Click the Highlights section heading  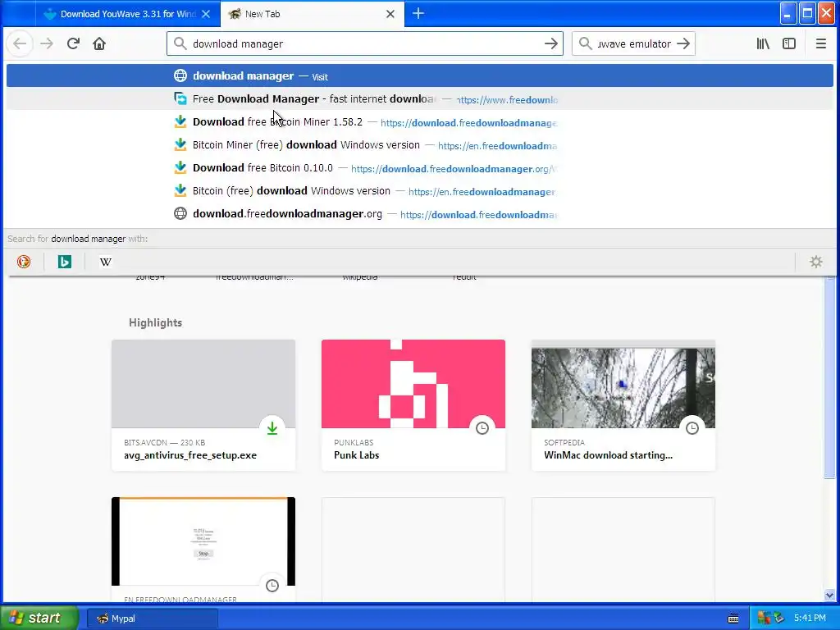[155, 322]
